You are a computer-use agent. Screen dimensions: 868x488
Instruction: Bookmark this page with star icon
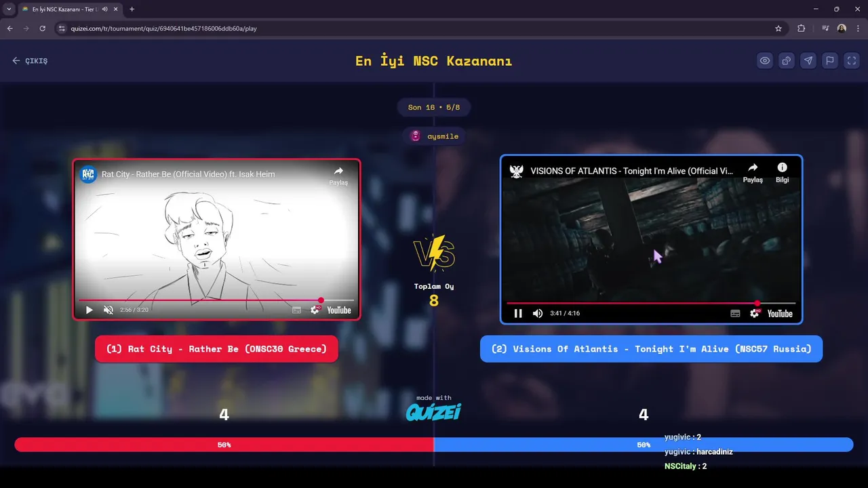[x=778, y=28]
